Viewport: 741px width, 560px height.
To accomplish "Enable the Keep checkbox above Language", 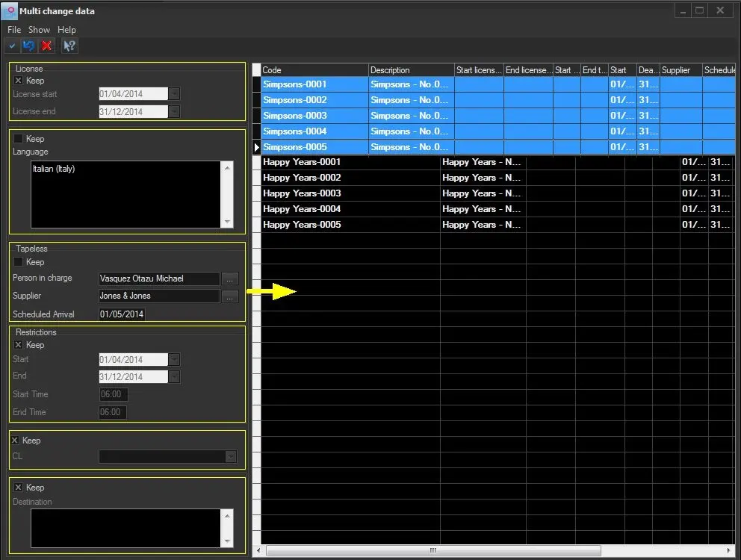I will coord(19,139).
